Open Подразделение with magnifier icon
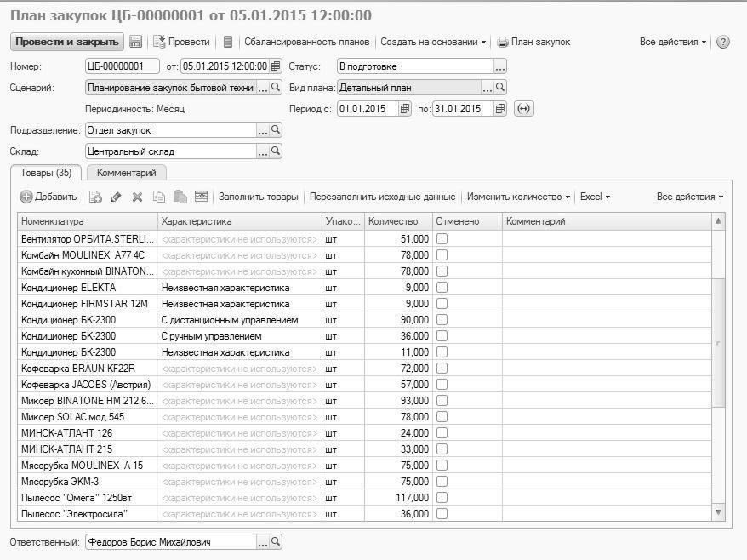The width and height of the screenshot is (747, 560). 276,129
